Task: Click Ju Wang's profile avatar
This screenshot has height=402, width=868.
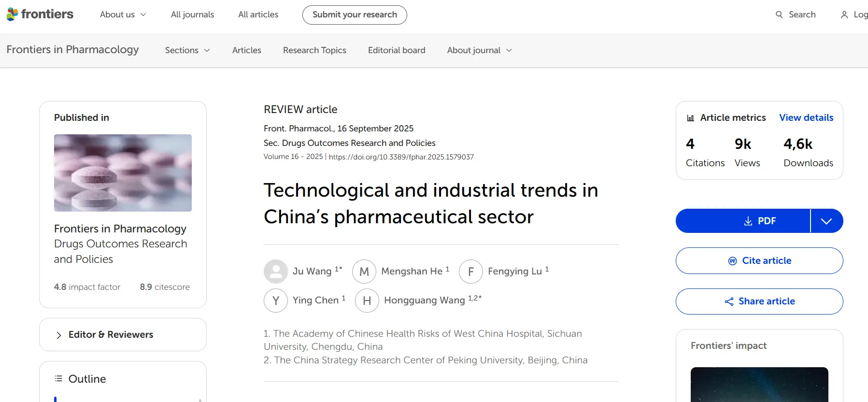Action: (276, 272)
